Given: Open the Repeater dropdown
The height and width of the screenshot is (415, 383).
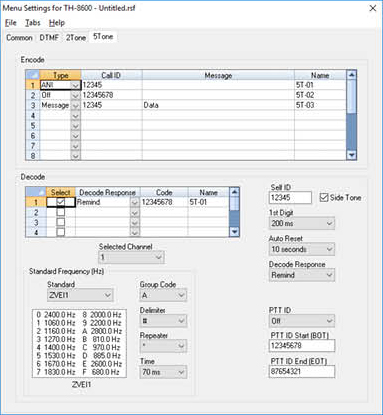Looking at the screenshot, I should coord(163,346).
